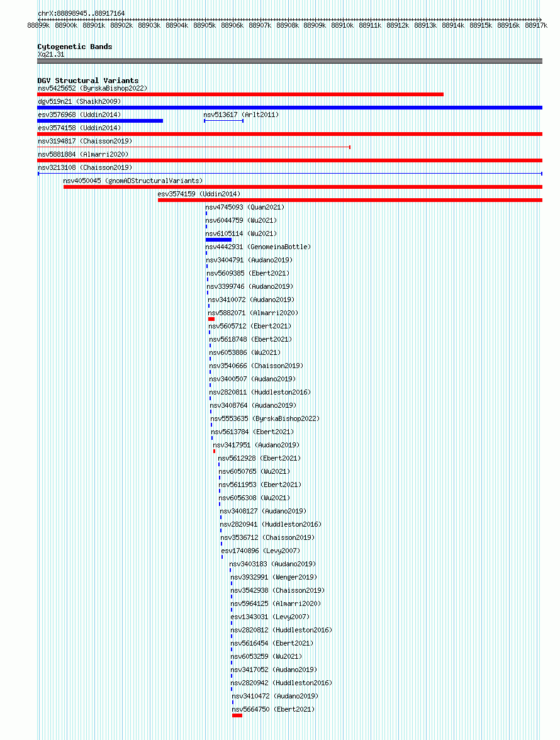This screenshot has width=560, height=740.
Task: Select nsv5964125 (Almarri2020) label
Action: pos(276,603)
